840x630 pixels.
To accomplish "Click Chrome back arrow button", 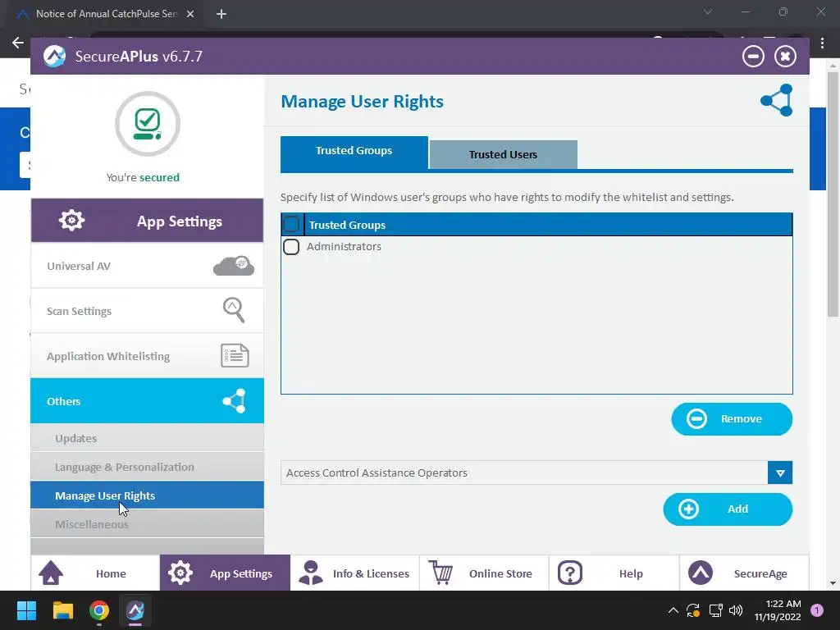I will coord(18,43).
